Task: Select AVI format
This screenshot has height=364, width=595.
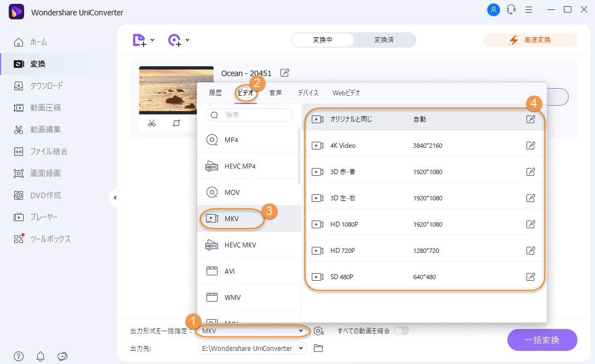Action: tap(249, 271)
